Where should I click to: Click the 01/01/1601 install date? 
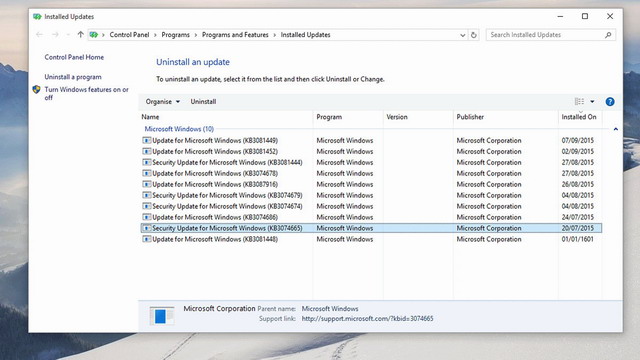578,239
